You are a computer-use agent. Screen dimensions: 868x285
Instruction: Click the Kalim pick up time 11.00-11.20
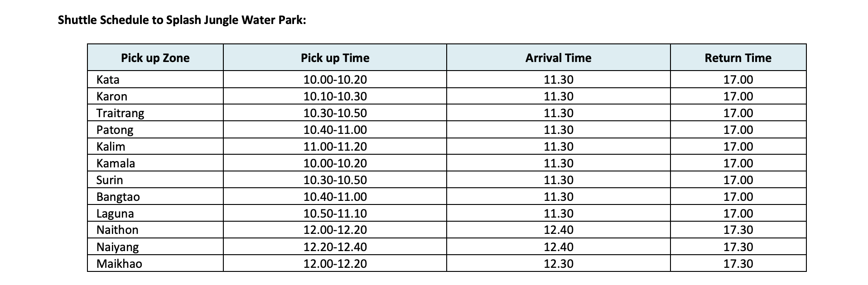click(x=335, y=147)
